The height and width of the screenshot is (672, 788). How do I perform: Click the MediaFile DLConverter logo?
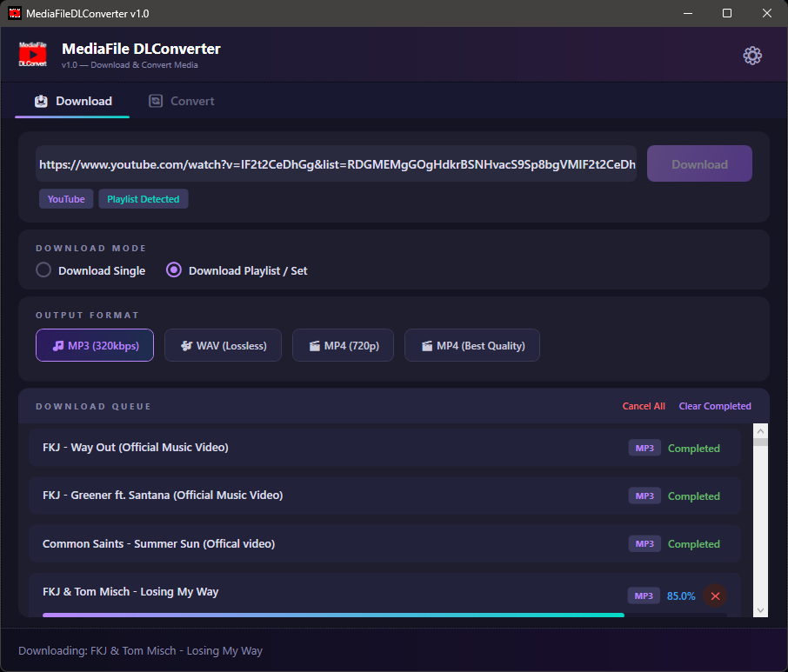click(33, 54)
